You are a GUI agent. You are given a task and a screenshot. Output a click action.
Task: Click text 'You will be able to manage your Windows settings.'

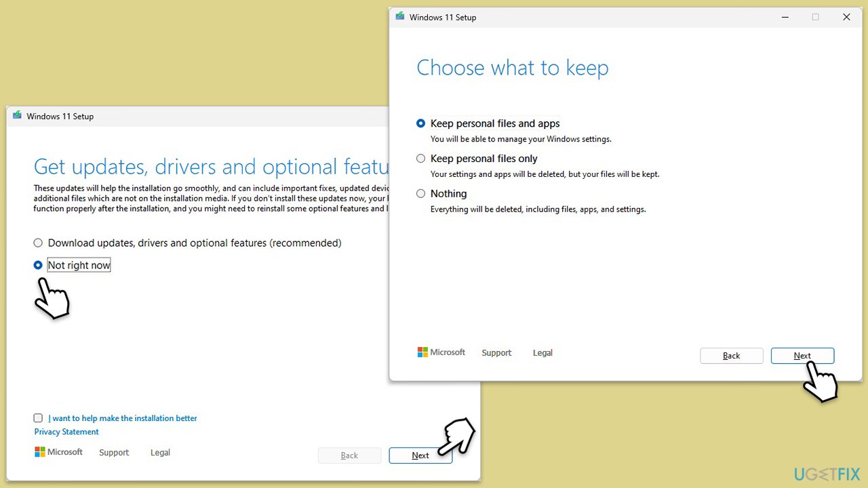(521, 139)
